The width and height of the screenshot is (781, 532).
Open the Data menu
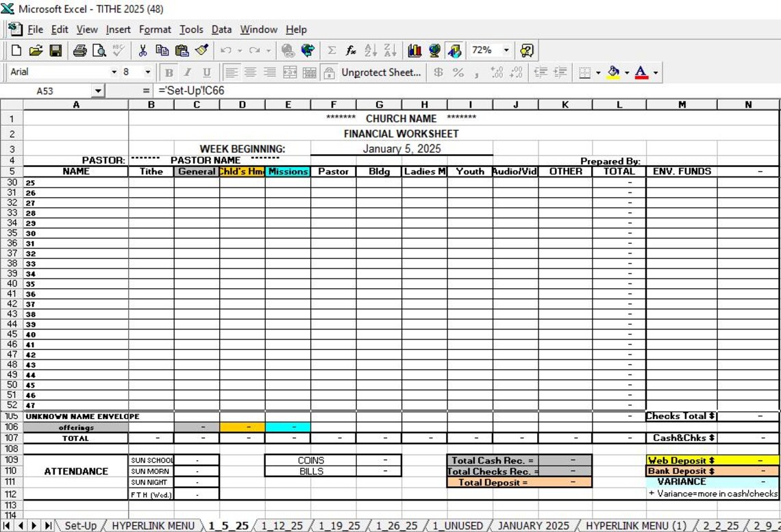click(221, 29)
